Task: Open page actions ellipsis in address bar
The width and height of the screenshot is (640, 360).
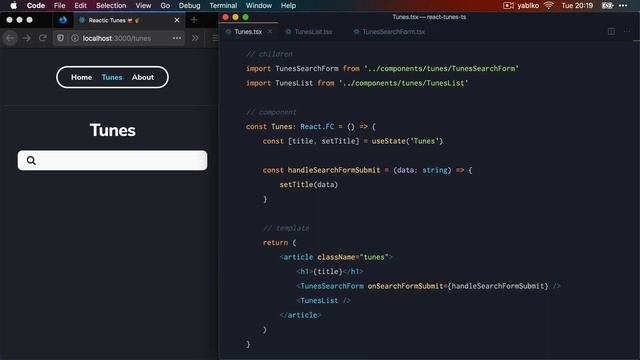Action: tap(177, 38)
